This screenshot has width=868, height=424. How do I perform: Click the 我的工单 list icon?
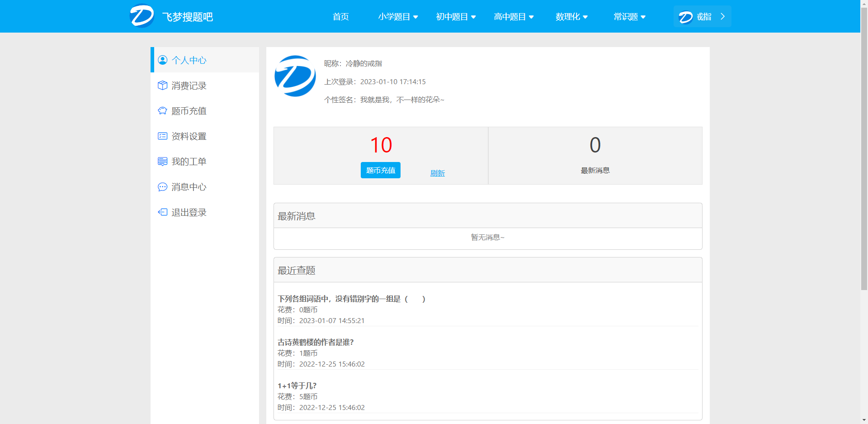162,162
